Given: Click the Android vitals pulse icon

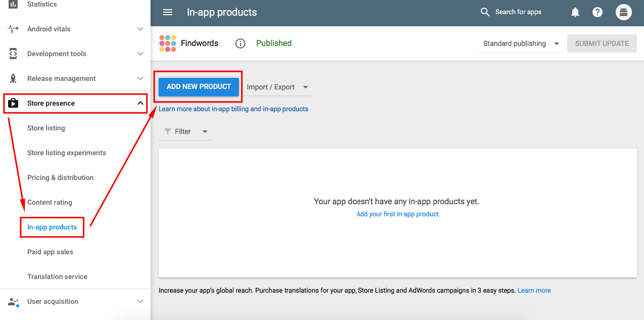Looking at the screenshot, I should pyautogui.click(x=13, y=29).
